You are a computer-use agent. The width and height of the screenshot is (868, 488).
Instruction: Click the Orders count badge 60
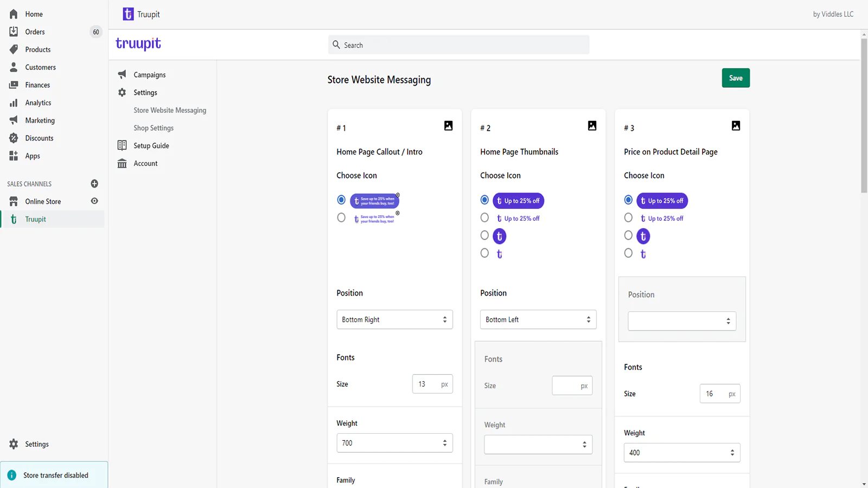pyautogui.click(x=96, y=32)
